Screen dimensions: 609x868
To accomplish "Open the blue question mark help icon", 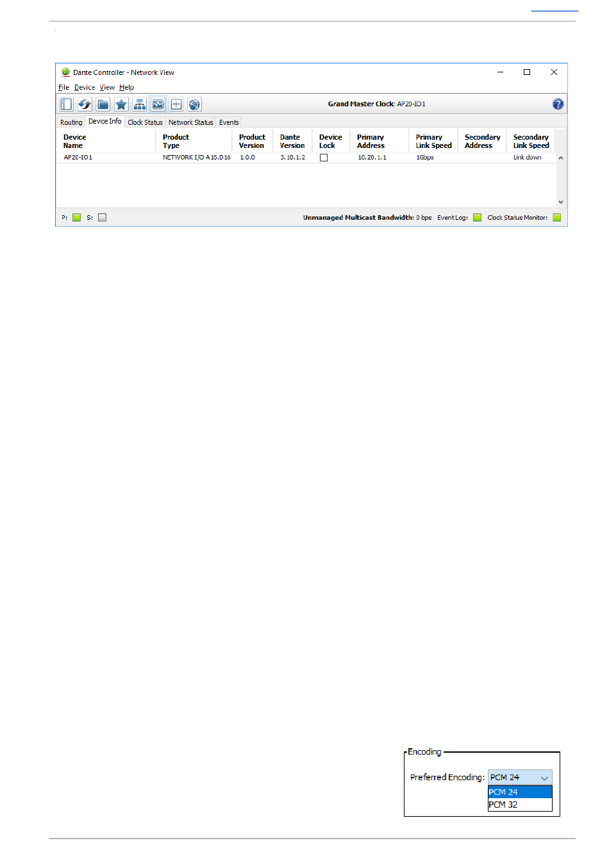I will click(x=558, y=104).
